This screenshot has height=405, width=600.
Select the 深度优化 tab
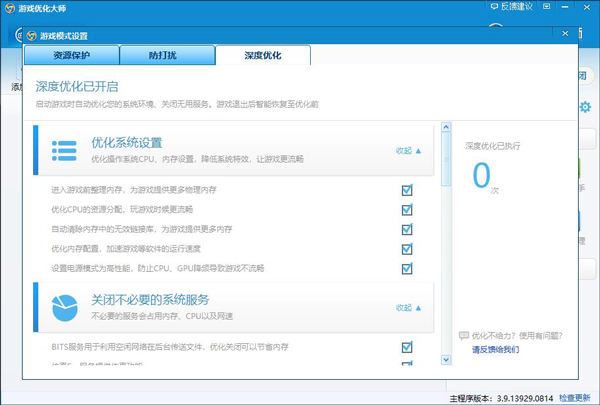click(x=262, y=55)
